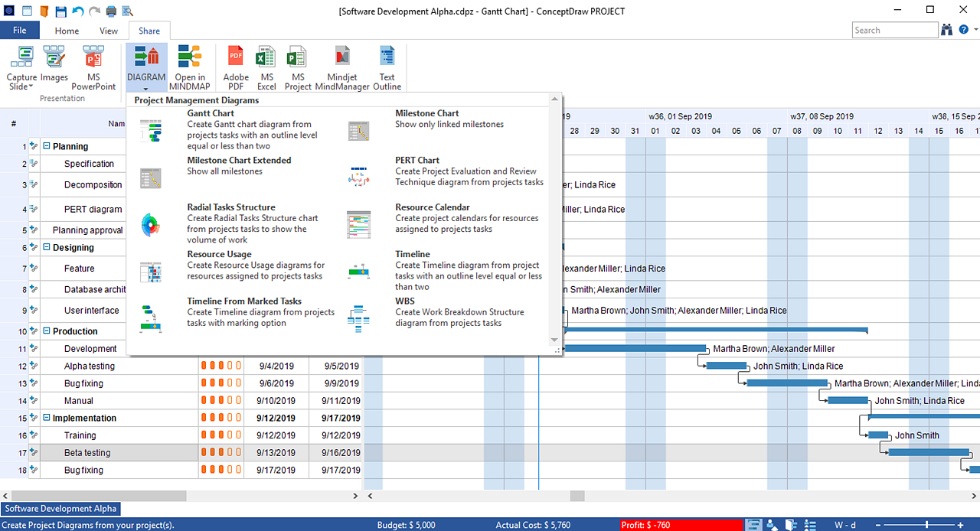Viewport: 980px width, 531px height.
Task: Click the orange Open document icon
Action: point(44,11)
